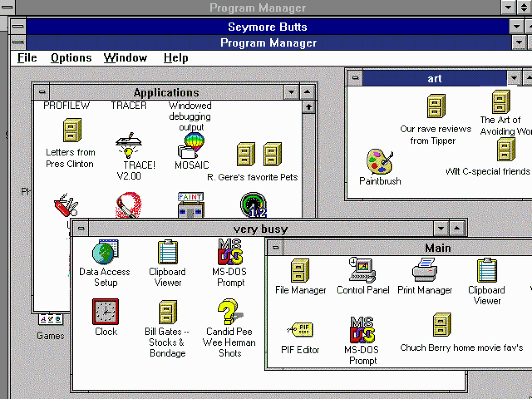Click the PROFILEW label in Applications

(66, 106)
